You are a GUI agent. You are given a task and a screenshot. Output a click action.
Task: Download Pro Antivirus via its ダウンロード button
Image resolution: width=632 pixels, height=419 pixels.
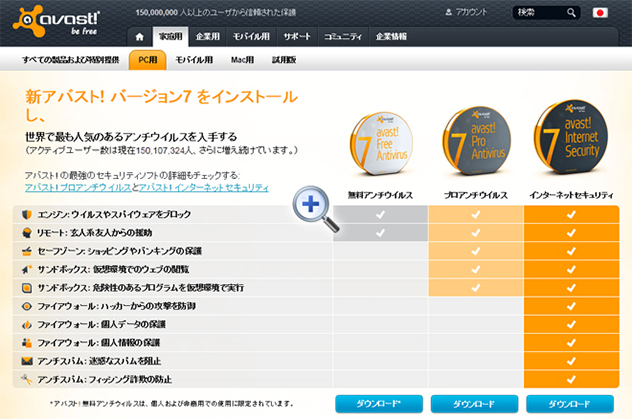pyautogui.click(x=474, y=404)
